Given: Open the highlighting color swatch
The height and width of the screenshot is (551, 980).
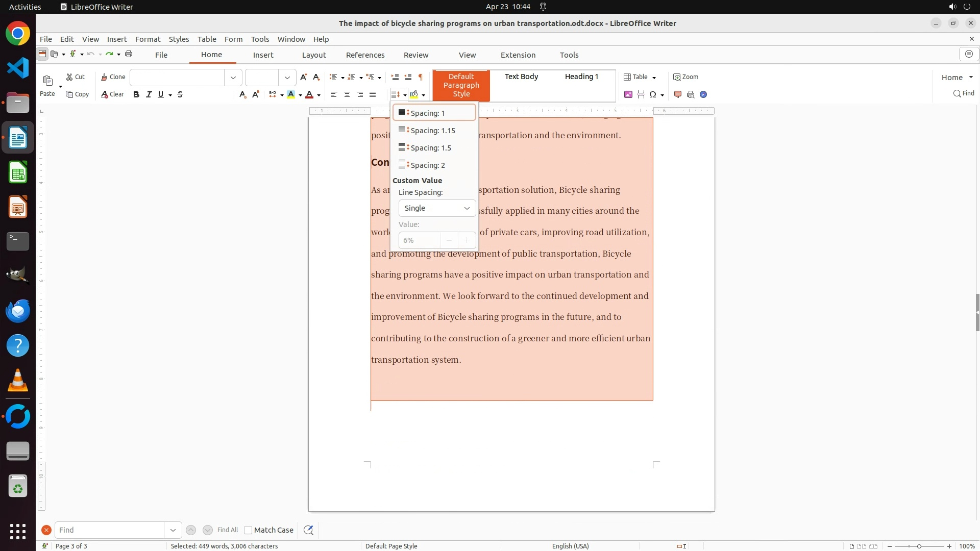Looking at the screenshot, I should coord(291,94).
